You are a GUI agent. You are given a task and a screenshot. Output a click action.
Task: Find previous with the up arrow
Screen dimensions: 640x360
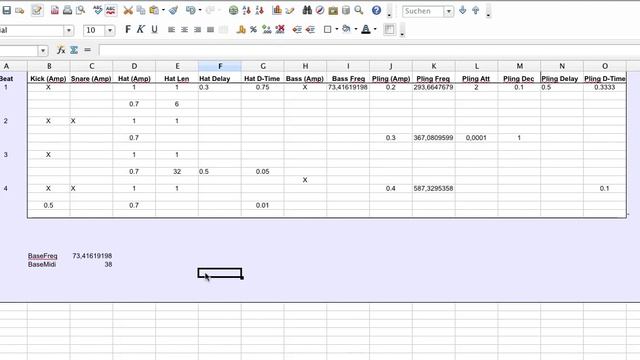(x=476, y=11)
